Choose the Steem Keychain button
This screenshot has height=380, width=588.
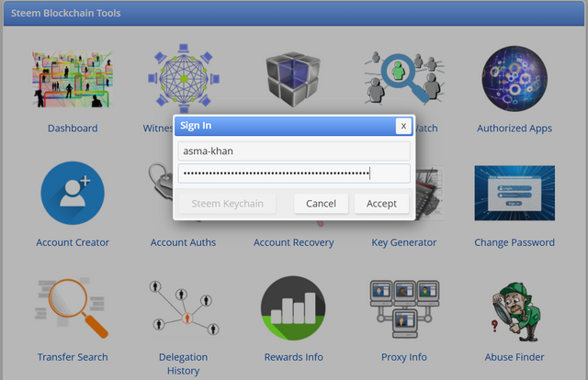pyautogui.click(x=227, y=204)
